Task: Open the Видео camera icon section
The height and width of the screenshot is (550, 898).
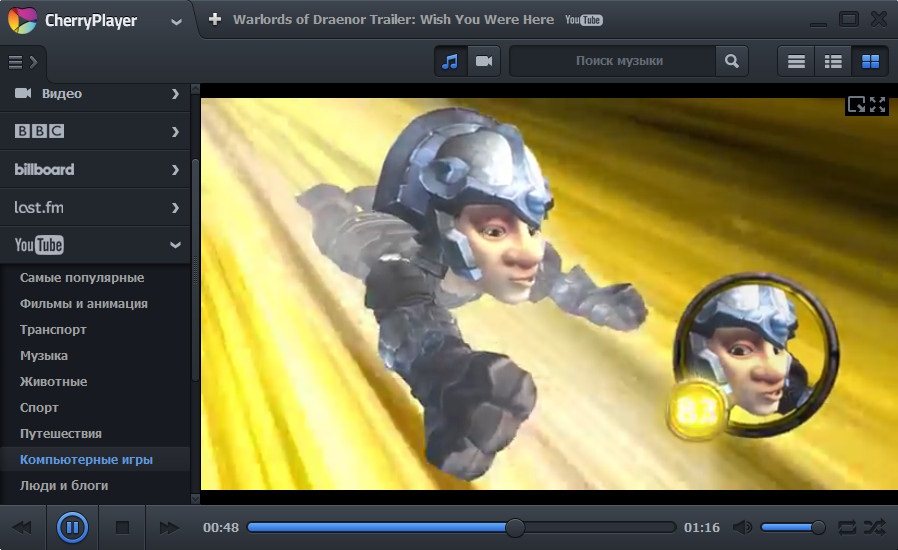Action: click(23, 93)
